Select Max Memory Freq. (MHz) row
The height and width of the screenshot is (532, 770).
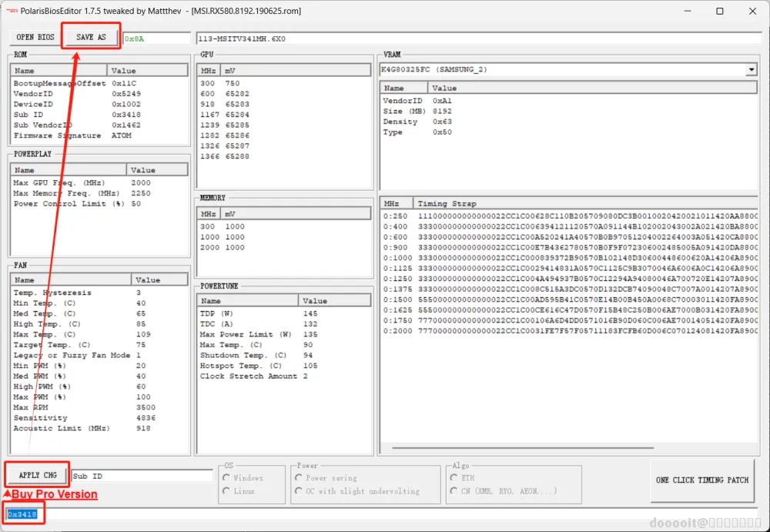tap(99, 193)
